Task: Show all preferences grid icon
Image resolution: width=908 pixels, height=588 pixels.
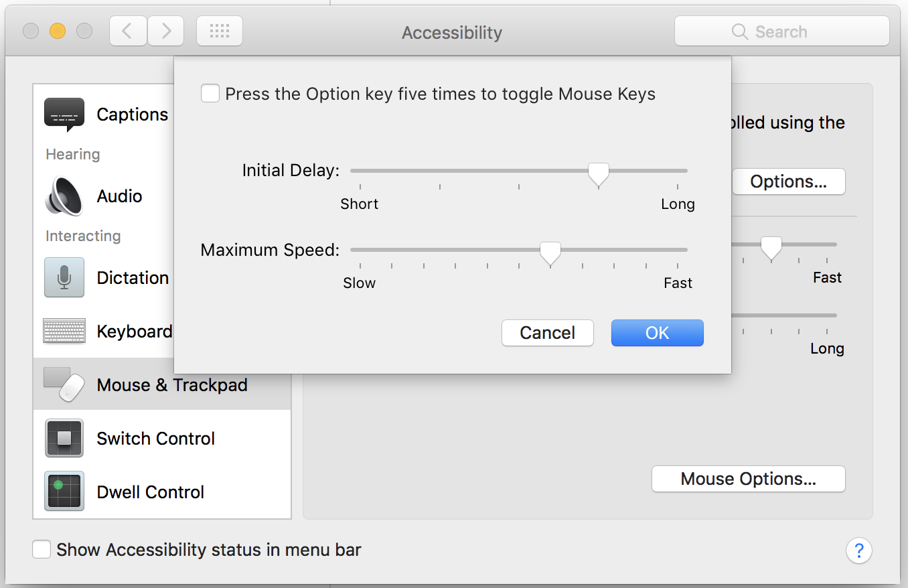Action: [x=220, y=31]
